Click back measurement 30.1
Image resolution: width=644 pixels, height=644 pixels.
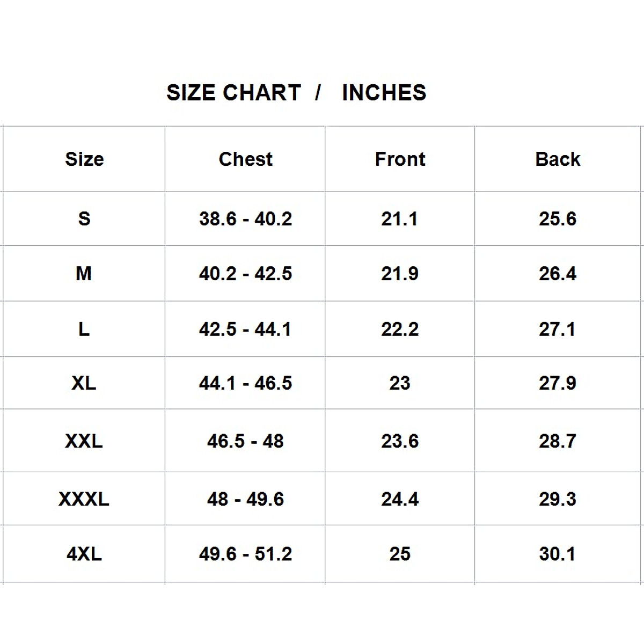[x=558, y=554]
